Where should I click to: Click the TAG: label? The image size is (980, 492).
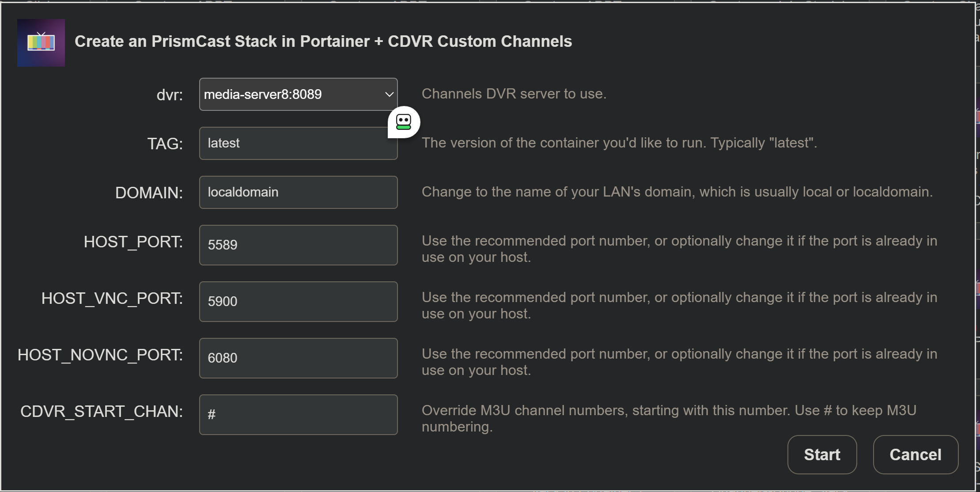[x=165, y=144]
